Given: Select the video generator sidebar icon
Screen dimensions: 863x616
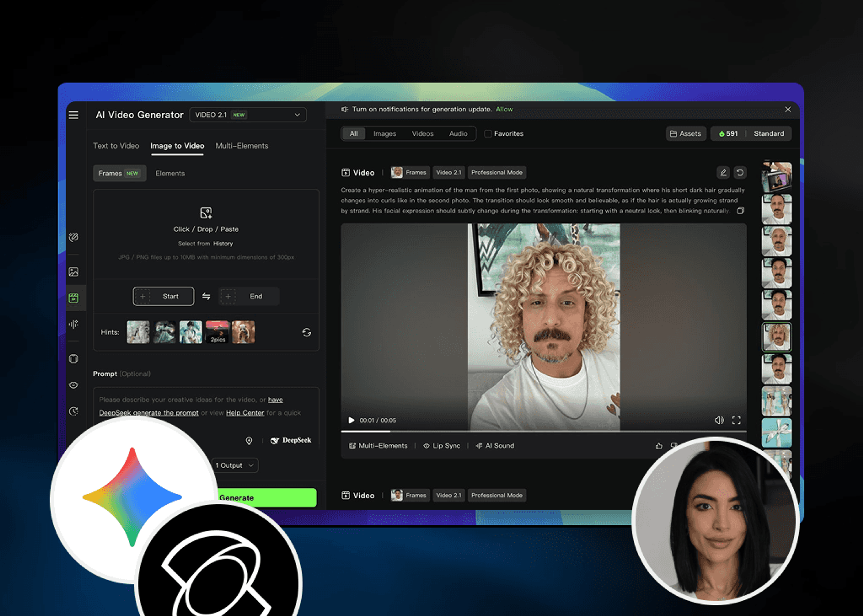Looking at the screenshot, I should [73, 298].
